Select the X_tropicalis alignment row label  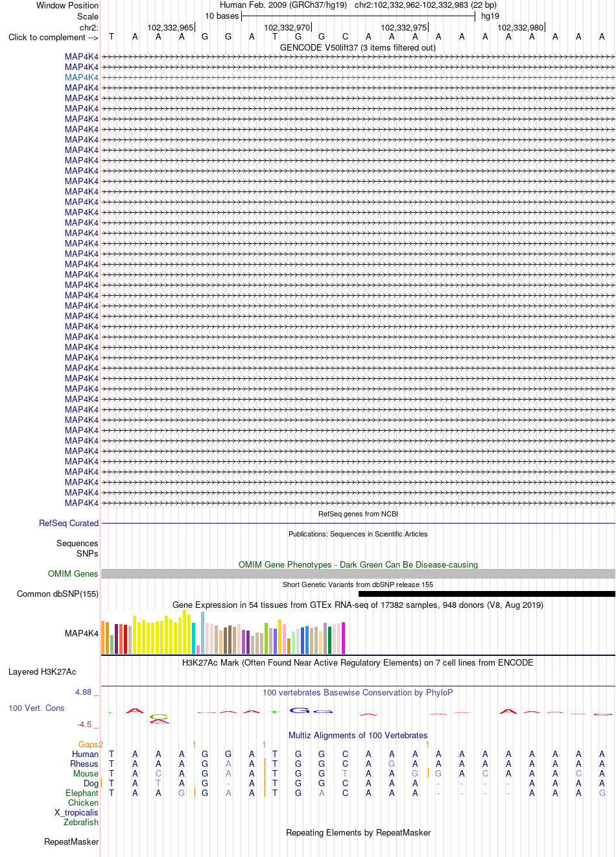pyautogui.click(x=77, y=812)
